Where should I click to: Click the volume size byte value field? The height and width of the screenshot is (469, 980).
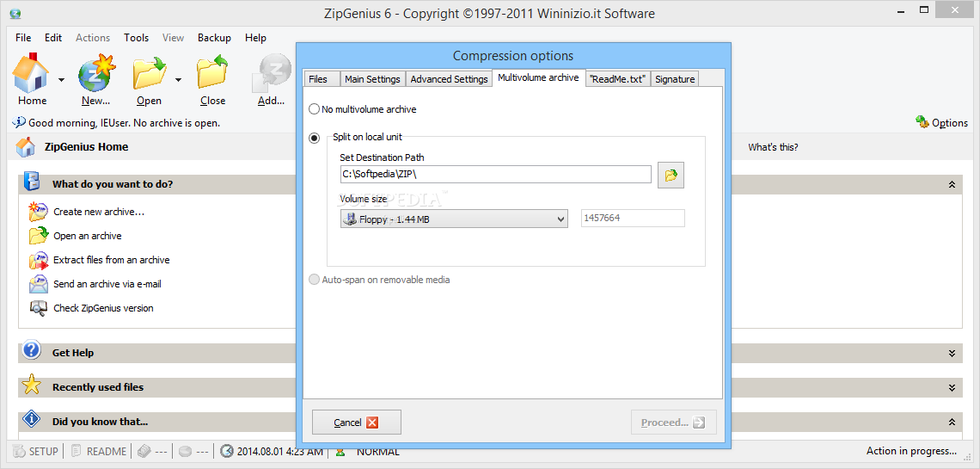(x=633, y=218)
